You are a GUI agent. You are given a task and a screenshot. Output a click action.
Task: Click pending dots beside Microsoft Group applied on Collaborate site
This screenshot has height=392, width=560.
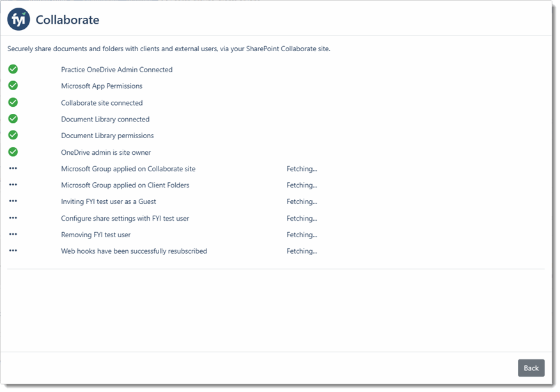tap(13, 168)
